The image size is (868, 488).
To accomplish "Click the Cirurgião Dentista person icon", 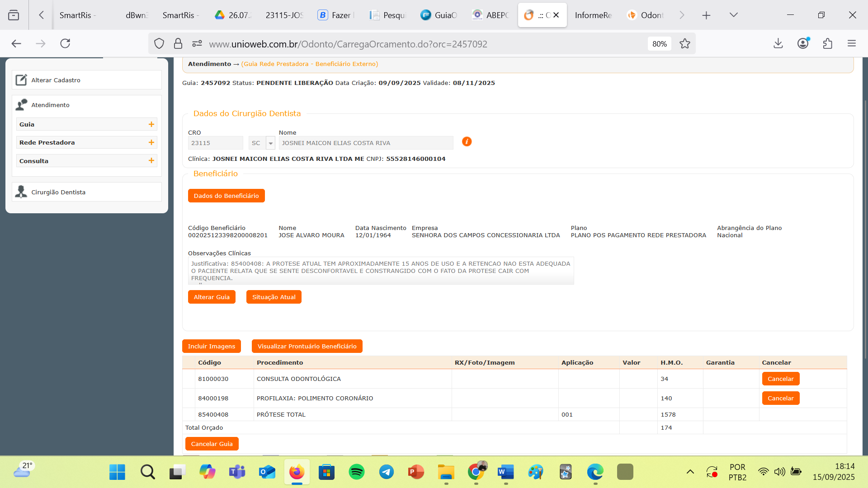I will (21, 192).
